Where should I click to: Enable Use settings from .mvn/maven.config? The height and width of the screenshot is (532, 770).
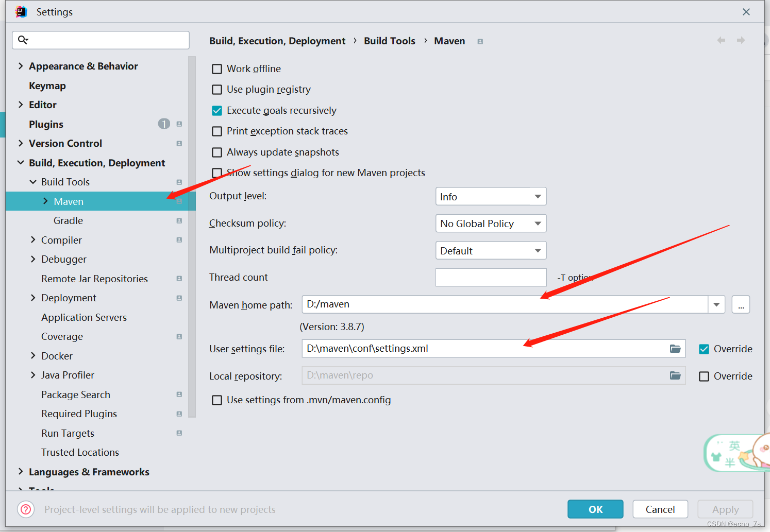217,400
